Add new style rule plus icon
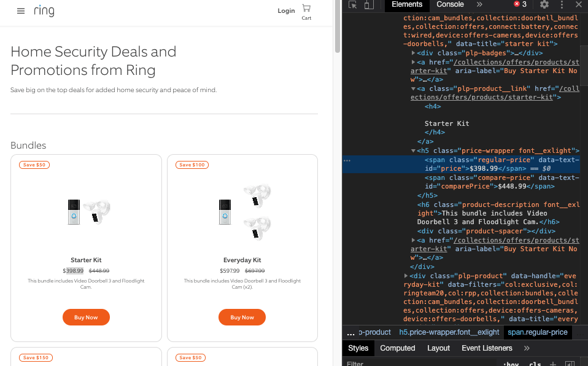The width and height of the screenshot is (588, 366). click(x=553, y=364)
